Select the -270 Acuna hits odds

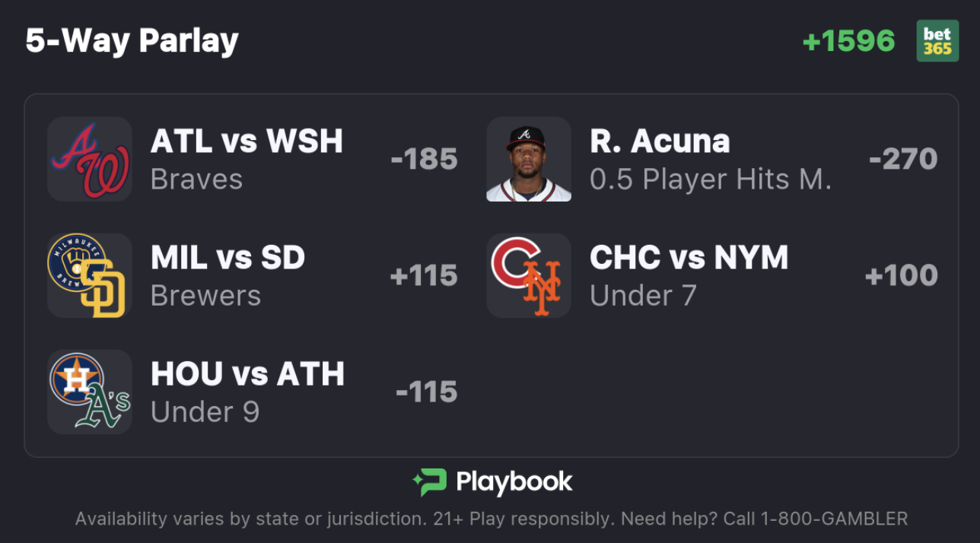tap(903, 160)
